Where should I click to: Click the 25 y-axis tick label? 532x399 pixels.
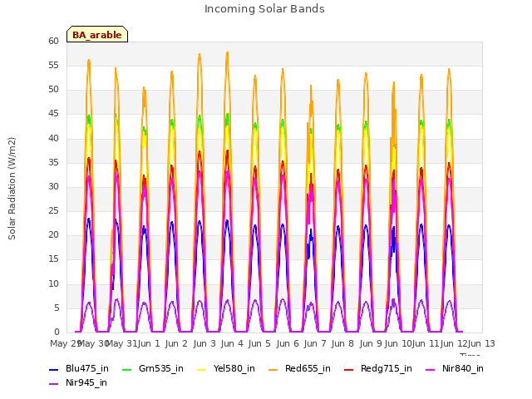(53, 210)
